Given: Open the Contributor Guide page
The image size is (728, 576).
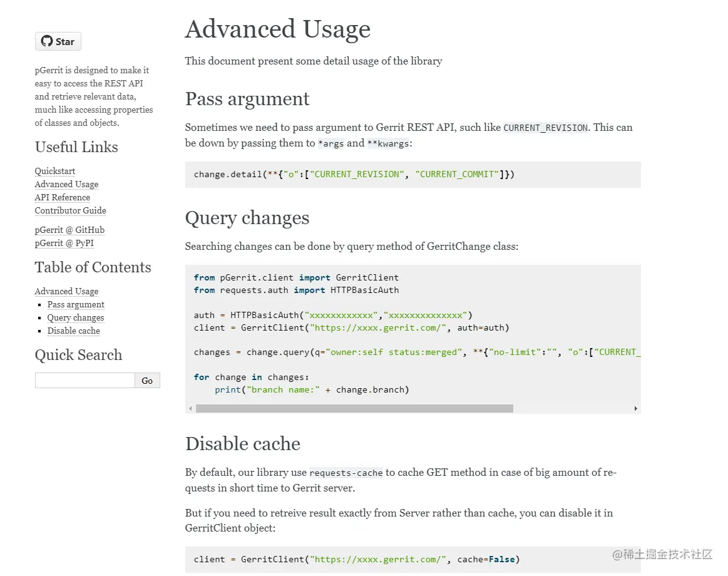Looking at the screenshot, I should (x=70, y=210).
